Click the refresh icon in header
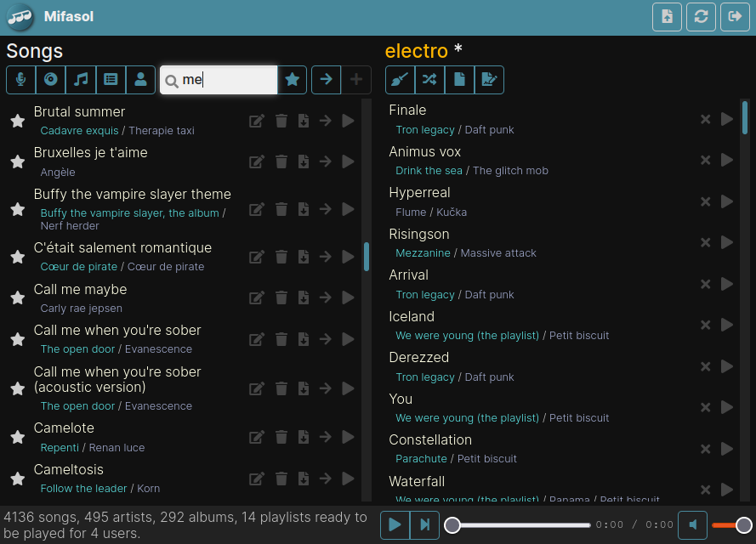 pyautogui.click(x=701, y=17)
